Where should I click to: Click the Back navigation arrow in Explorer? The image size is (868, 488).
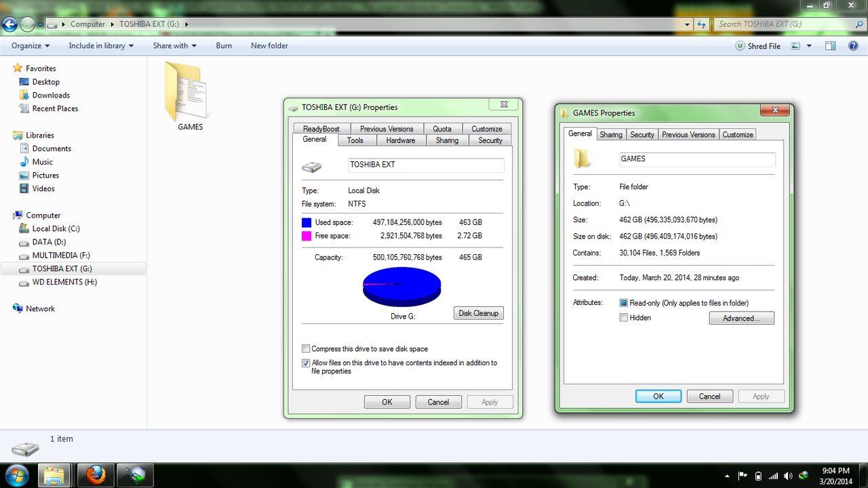[x=9, y=24]
